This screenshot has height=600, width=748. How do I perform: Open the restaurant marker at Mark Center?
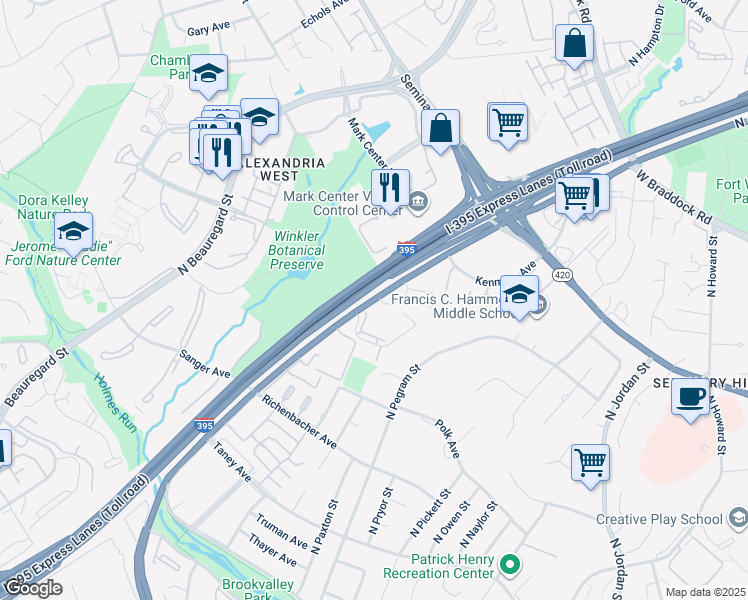(x=390, y=189)
